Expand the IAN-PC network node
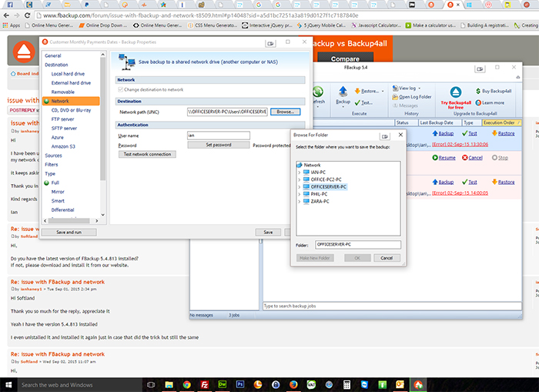This screenshot has height=392, width=539. pos(299,173)
